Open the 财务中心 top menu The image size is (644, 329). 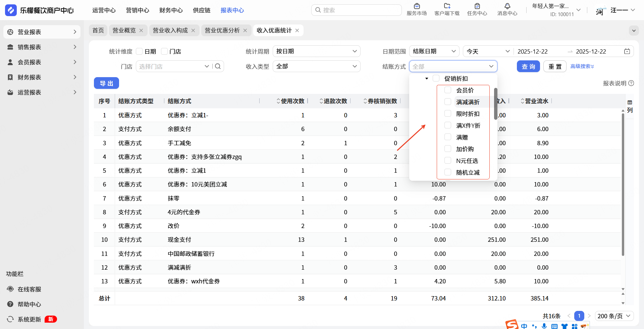coord(171,10)
